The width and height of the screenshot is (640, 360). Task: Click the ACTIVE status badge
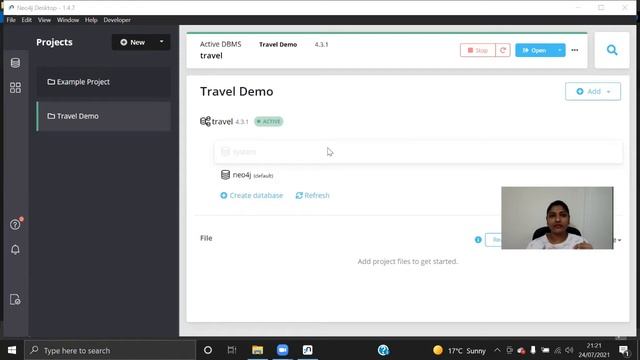(x=269, y=121)
